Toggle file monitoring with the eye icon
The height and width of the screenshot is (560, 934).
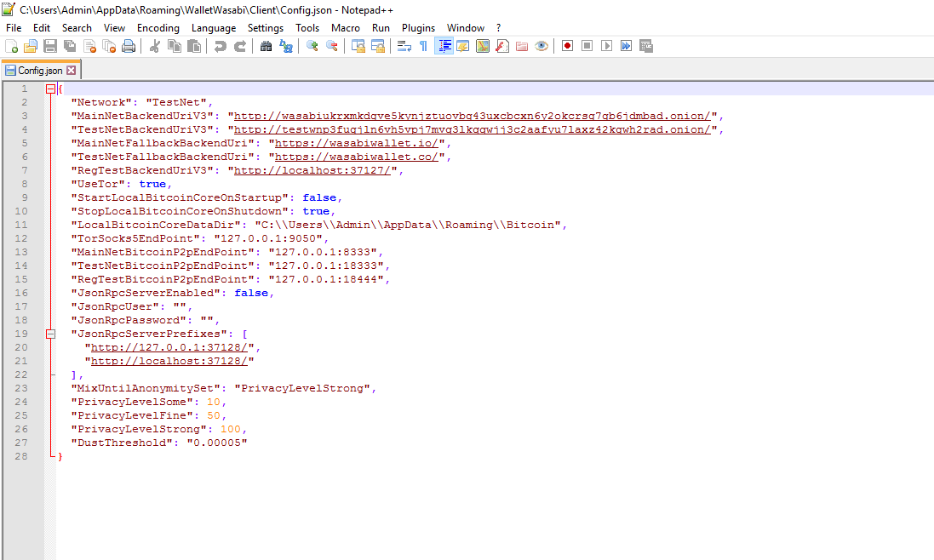click(x=541, y=47)
